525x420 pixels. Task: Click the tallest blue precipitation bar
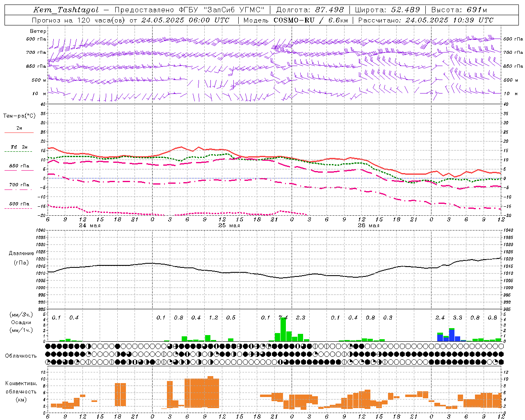tap(452, 336)
